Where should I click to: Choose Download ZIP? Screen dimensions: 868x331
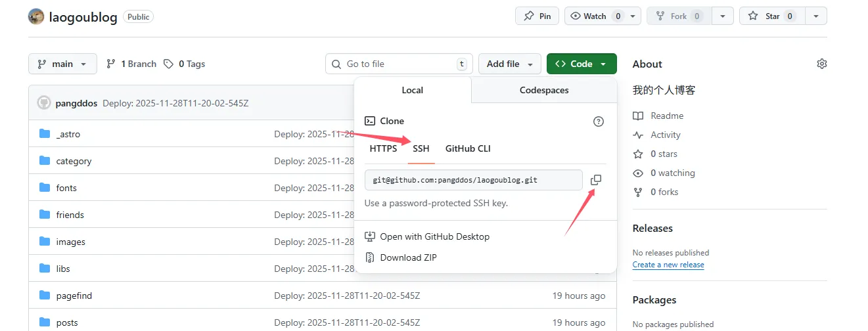[x=401, y=257]
